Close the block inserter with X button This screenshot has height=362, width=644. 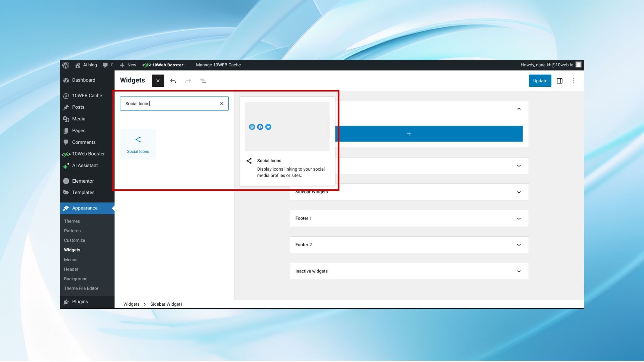coord(158,81)
